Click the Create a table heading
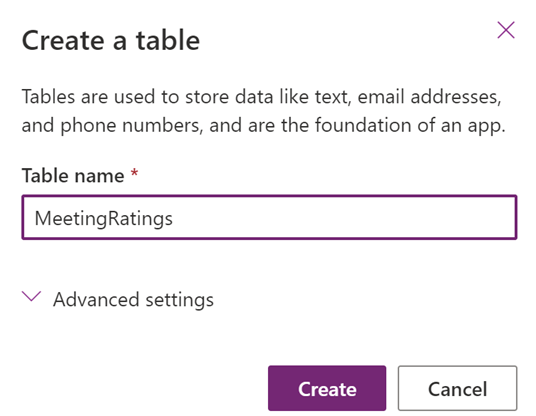536x416 pixels. (111, 40)
